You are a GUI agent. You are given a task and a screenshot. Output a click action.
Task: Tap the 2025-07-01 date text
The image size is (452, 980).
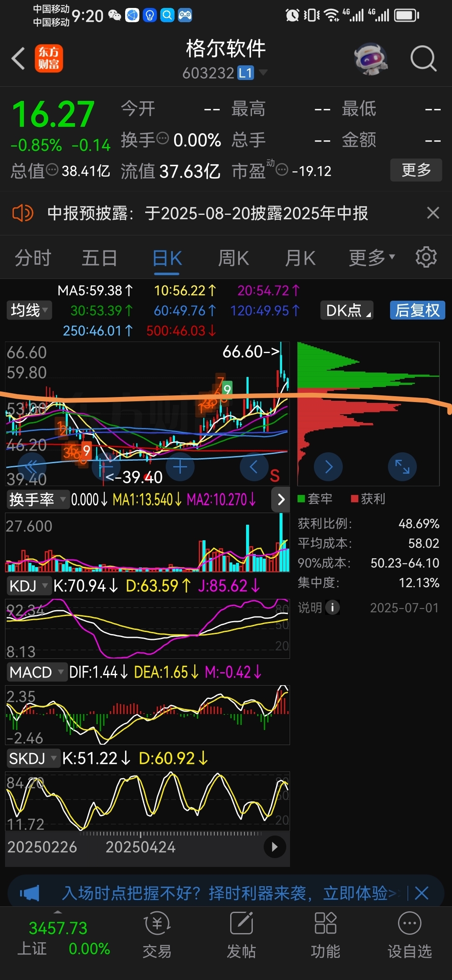[x=404, y=608]
